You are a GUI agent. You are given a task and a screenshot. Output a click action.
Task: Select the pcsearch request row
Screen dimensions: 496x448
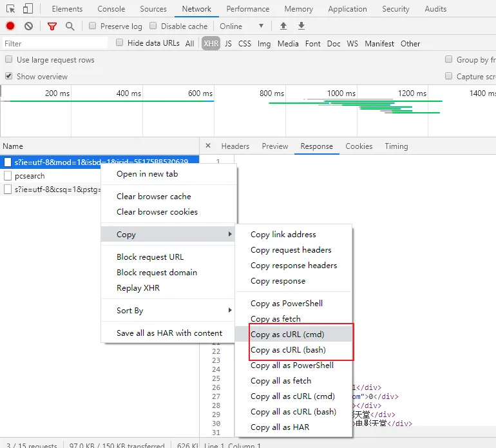(52, 176)
